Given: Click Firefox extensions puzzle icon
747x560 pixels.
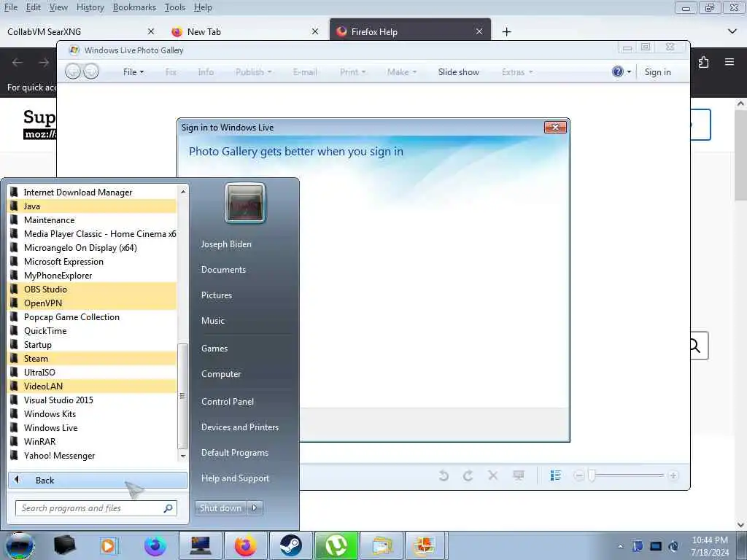Looking at the screenshot, I should point(704,62).
